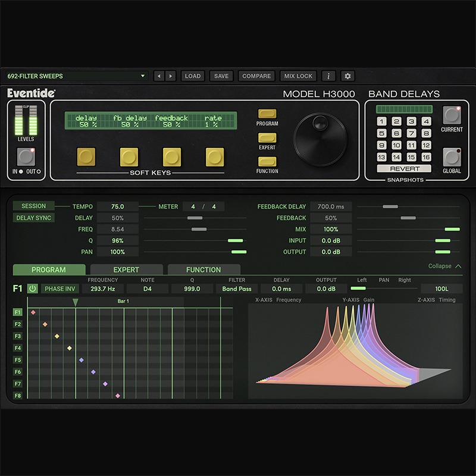The image size is (476, 476).
Task: Toggle the F1 filter power button
Action: (33, 289)
